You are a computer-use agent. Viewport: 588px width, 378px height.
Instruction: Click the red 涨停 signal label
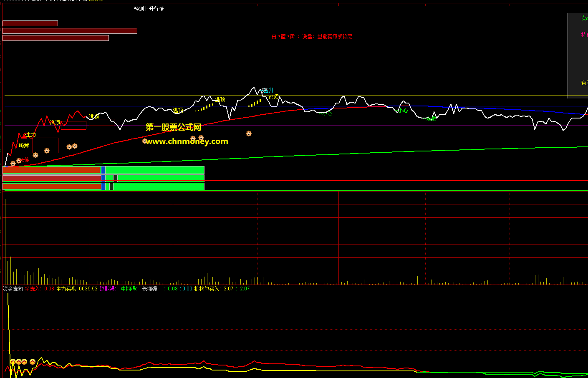coord(24,160)
